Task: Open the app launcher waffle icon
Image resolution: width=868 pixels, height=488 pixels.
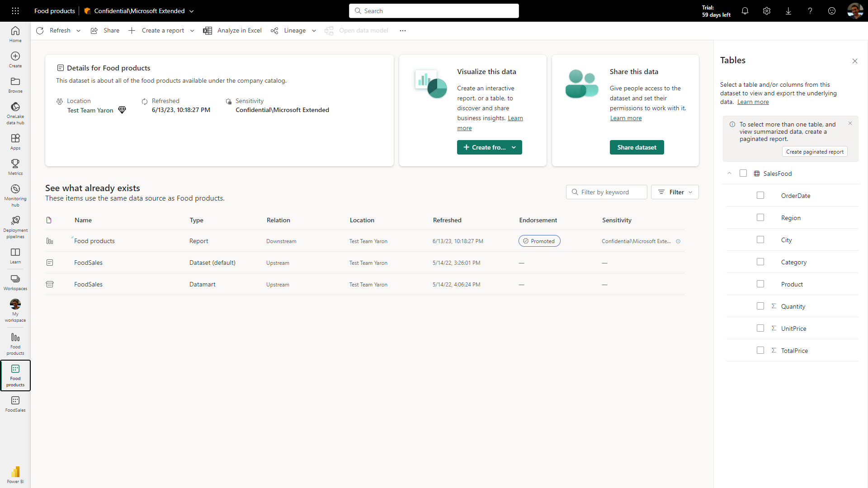Action: (15, 11)
